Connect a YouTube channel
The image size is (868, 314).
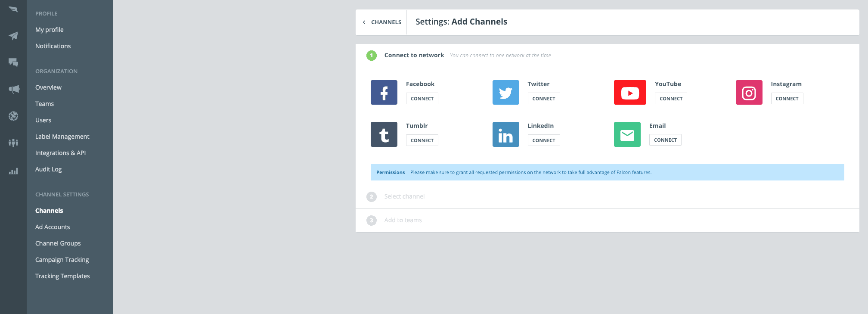point(671,99)
